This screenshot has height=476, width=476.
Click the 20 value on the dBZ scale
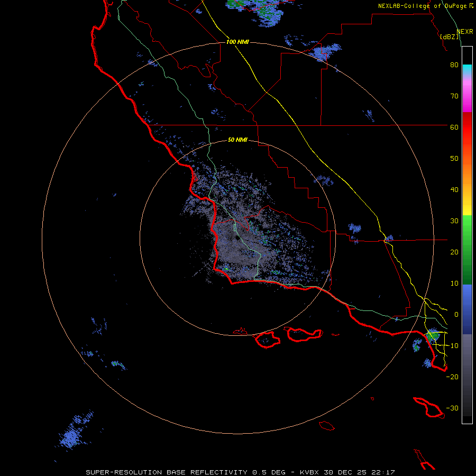click(454, 252)
